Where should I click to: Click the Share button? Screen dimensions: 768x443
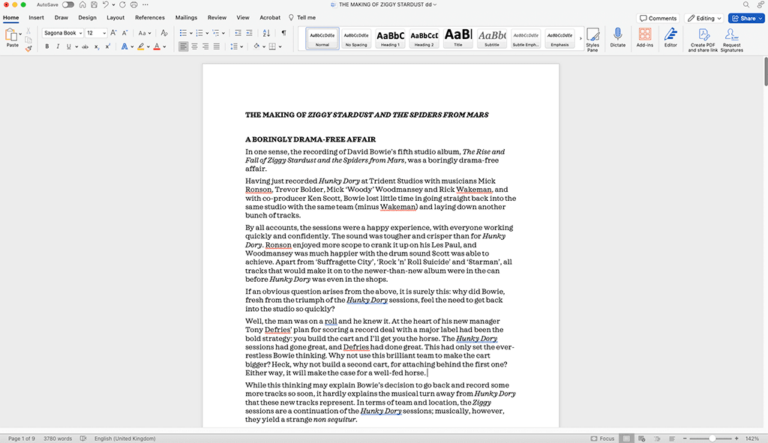pos(745,18)
